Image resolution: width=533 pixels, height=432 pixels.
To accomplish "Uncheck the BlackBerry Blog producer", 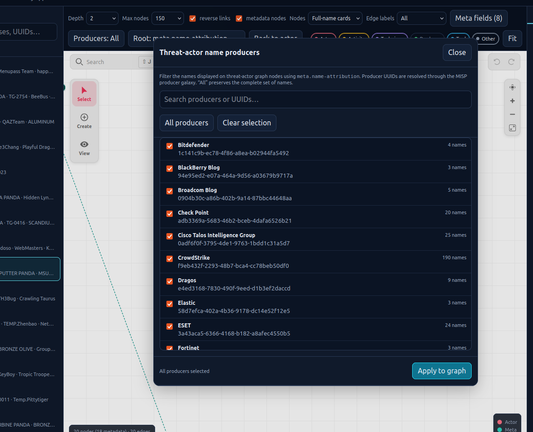I will pyautogui.click(x=169, y=169).
